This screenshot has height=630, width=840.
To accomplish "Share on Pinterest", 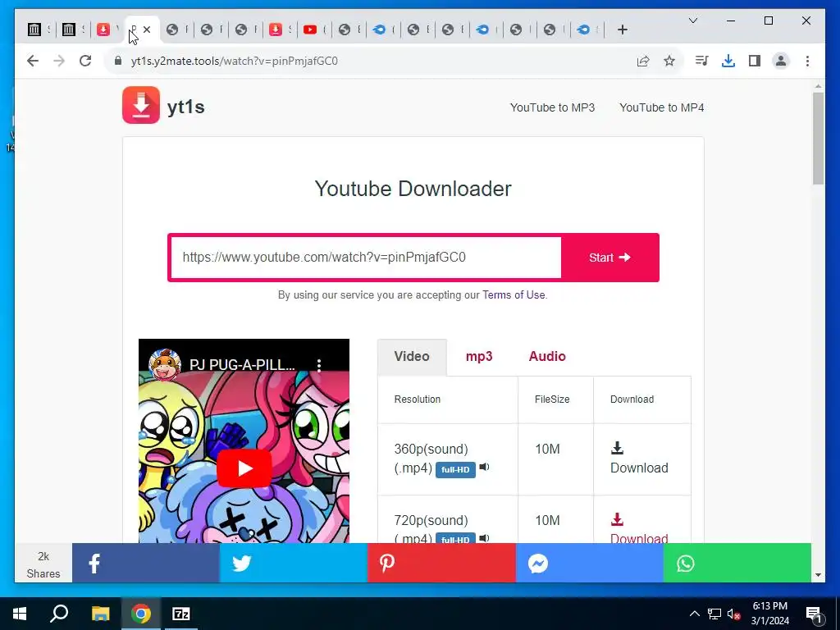I will 441,563.
